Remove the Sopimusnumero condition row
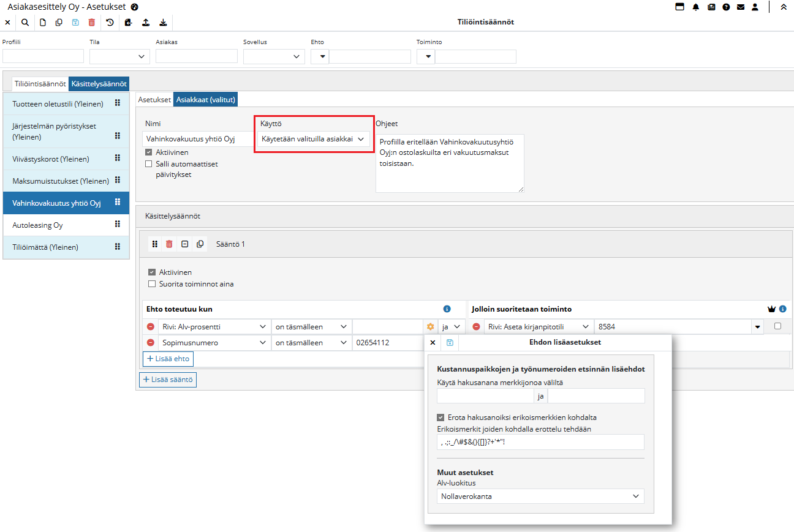794x532 pixels. [150, 343]
